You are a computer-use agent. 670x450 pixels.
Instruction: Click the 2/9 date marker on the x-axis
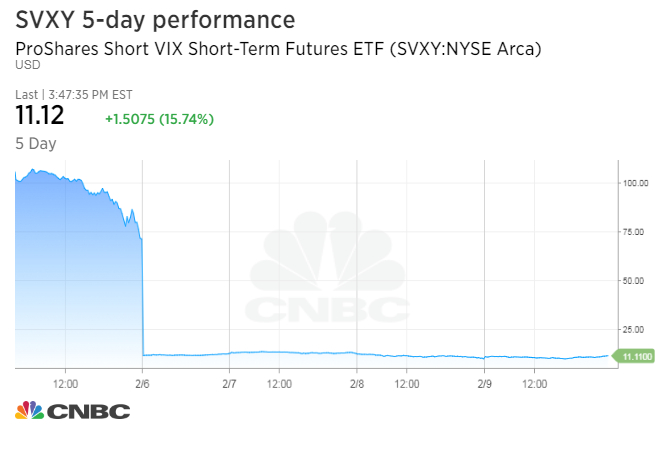pos(484,382)
